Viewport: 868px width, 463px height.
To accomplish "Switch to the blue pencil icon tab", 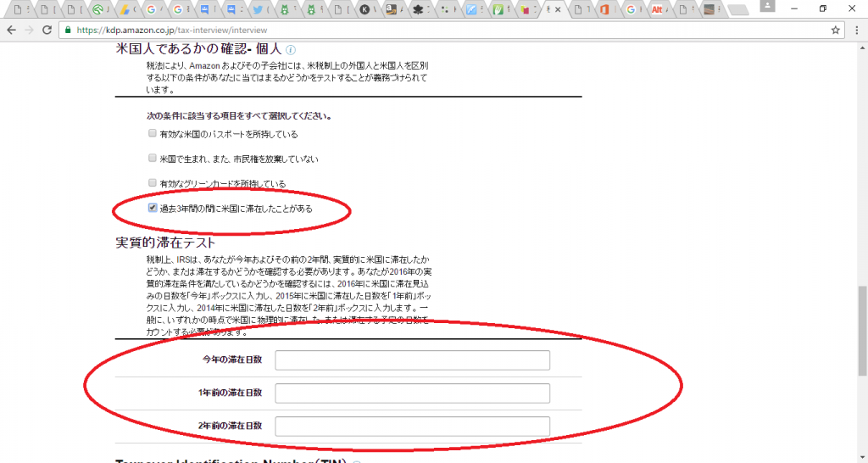I will (475, 9).
